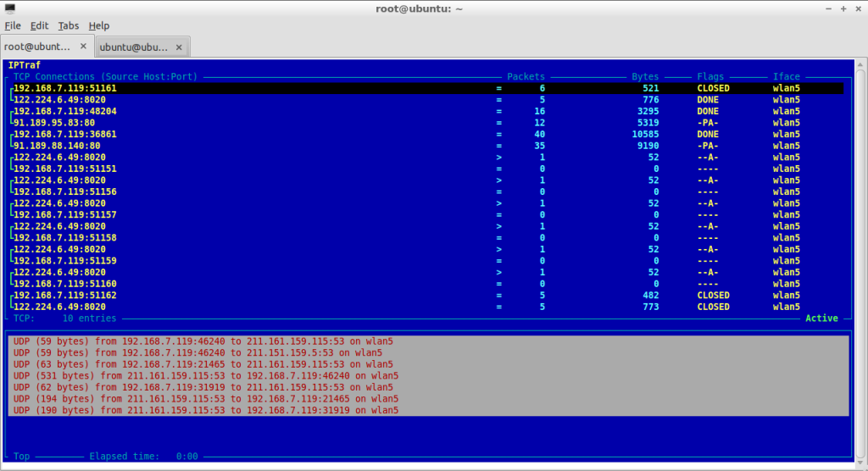Open the File menu
The width and height of the screenshot is (868, 471).
[13, 25]
